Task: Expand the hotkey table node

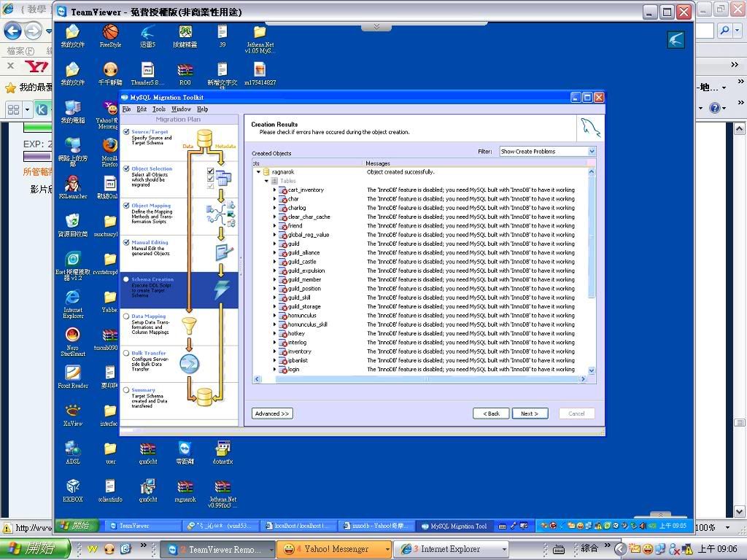Action: [x=274, y=333]
